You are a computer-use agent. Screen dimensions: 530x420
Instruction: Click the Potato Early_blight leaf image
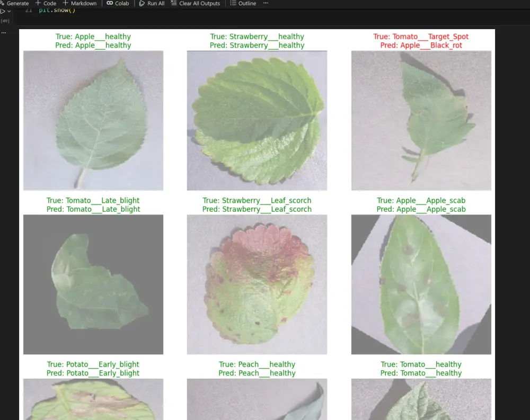(x=93, y=399)
